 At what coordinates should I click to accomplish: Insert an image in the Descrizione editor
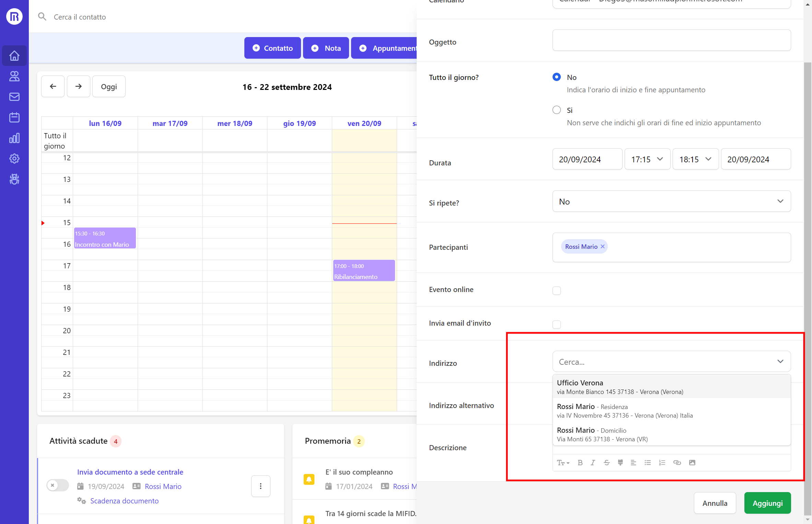(x=692, y=463)
